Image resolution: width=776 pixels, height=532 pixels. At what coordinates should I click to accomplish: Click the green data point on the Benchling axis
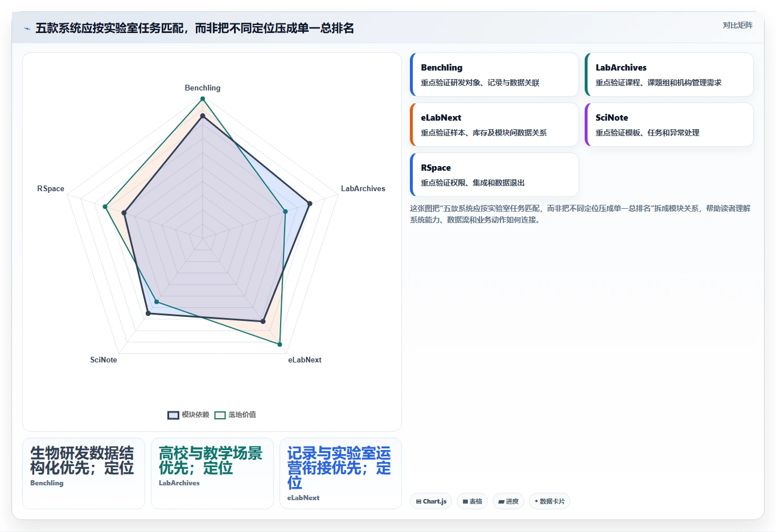click(203, 99)
